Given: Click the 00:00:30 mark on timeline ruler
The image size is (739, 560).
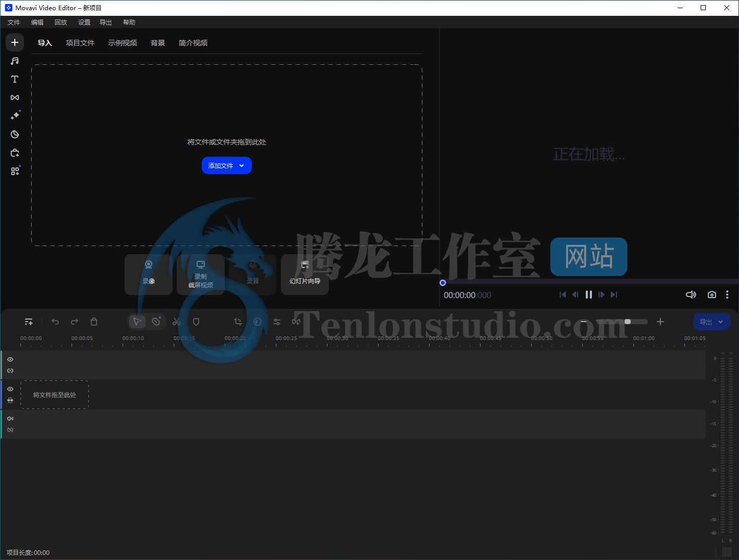Looking at the screenshot, I should [338, 338].
